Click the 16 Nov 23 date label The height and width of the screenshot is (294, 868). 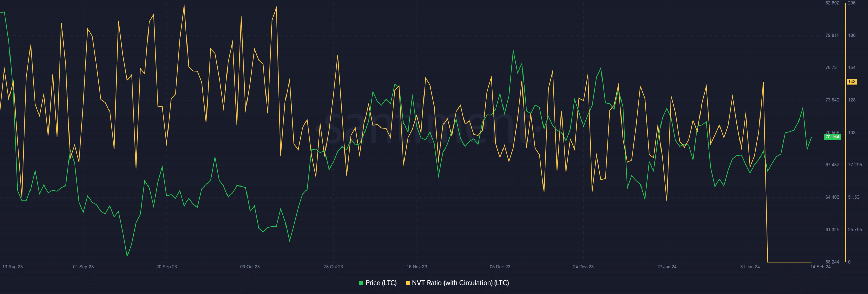(x=417, y=267)
